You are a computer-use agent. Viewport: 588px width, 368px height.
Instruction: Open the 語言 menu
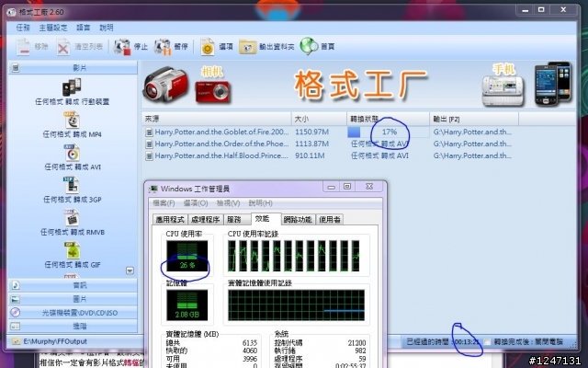(84, 28)
